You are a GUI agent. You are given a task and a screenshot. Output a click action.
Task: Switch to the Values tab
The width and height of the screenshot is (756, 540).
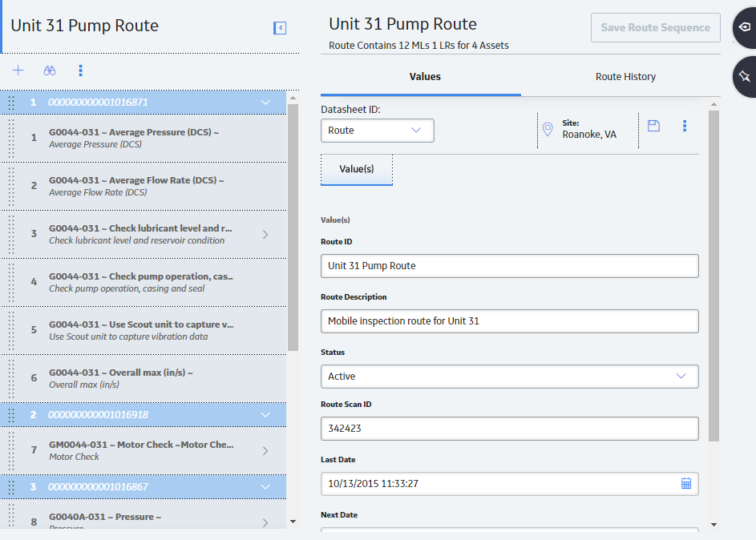click(425, 77)
